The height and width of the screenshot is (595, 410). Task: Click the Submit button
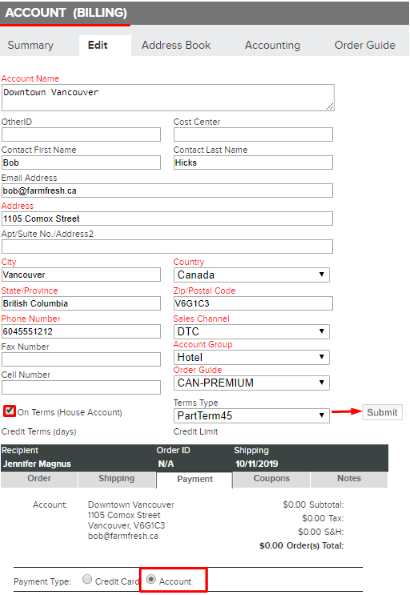(x=382, y=412)
